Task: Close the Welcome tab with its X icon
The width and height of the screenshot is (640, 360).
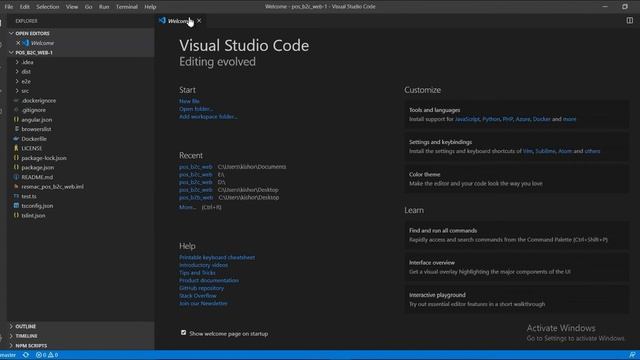Action: [199, 21]
